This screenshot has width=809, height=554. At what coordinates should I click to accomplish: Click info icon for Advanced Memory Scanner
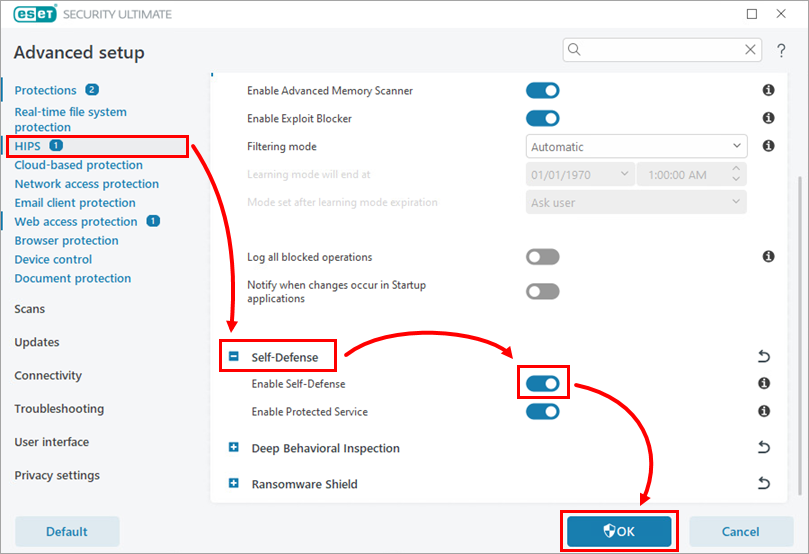click(768, 91)
